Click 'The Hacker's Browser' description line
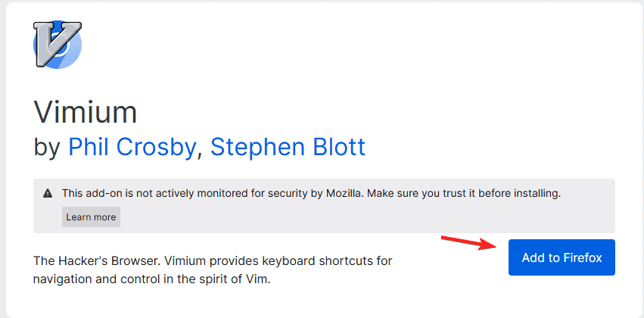Image resolution: width=644 pixels, height=318 pixels. [213, 260]
